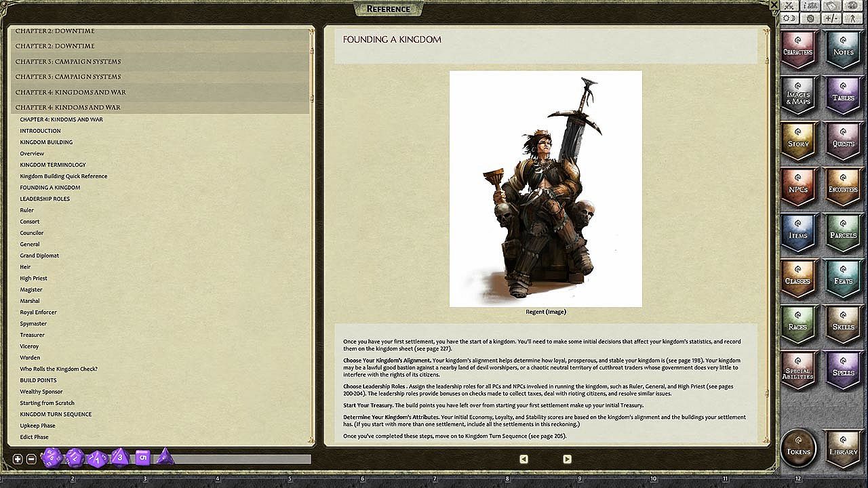Open the Notes sidebar button
The width and height of the screenshot is (868, 488).
tap(844, 49)
